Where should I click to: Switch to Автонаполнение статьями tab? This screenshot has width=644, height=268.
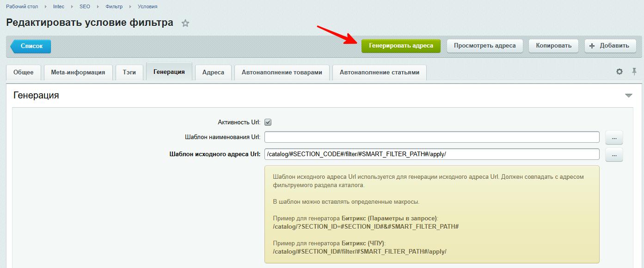[379, 73]
